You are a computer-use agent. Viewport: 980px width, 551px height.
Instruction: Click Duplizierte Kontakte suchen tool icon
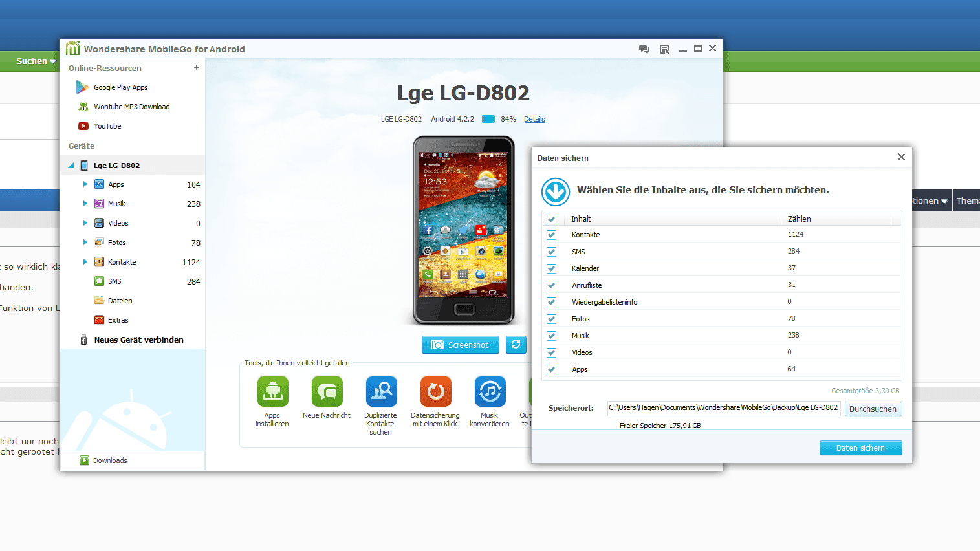(381, 391)
